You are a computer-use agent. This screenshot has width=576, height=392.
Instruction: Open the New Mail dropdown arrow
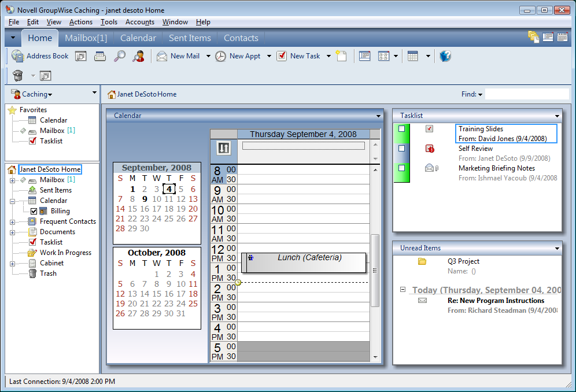[x=208, y=56]
